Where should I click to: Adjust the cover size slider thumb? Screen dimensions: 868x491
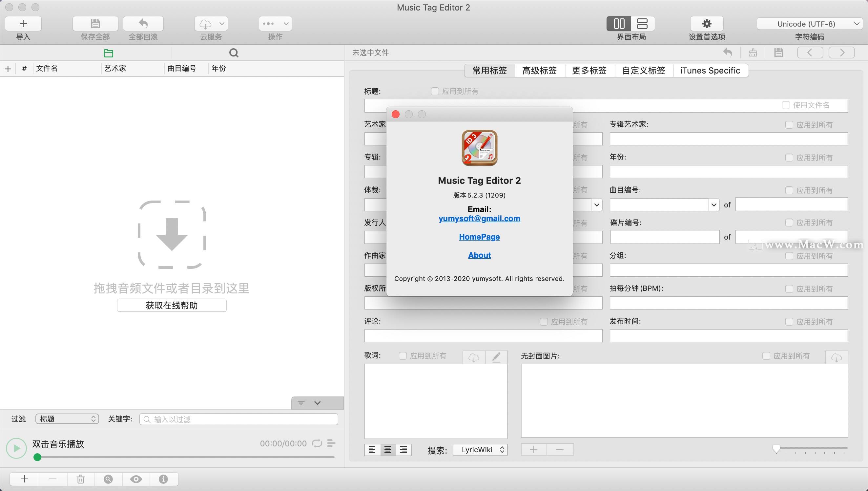[776, 449]
